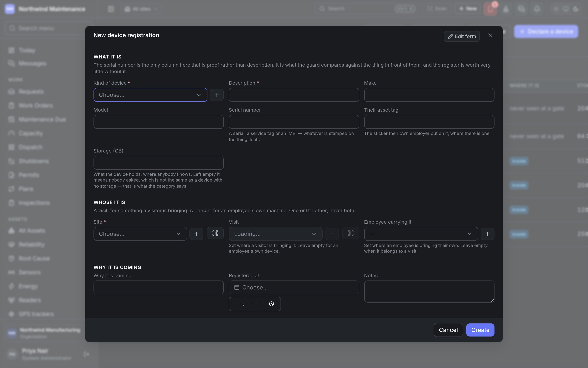Click into the Notes text area
The height and width of the screenshot is (368, 588).
[x=429, y=292]
